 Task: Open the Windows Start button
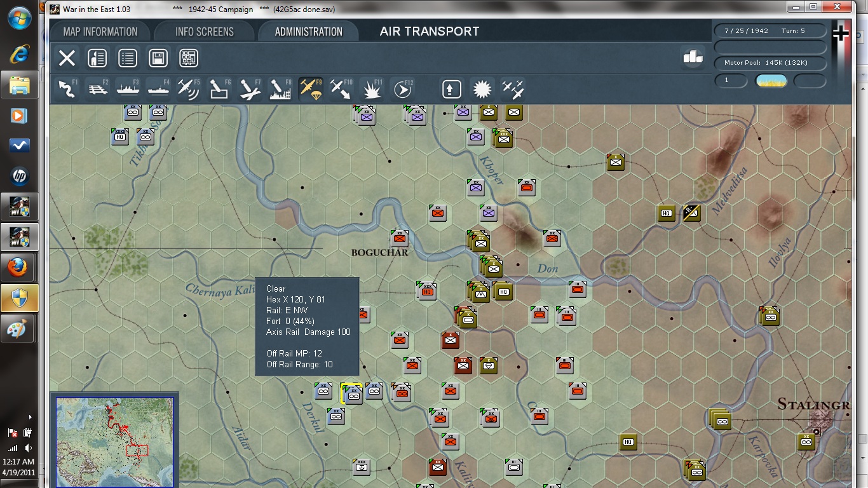point(19,18)
